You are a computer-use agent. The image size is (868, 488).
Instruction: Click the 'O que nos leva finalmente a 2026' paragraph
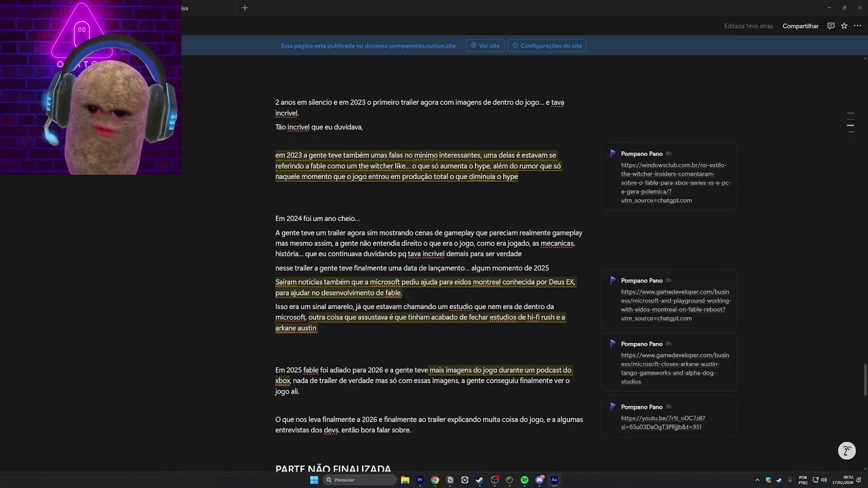[x=429, y=424]
